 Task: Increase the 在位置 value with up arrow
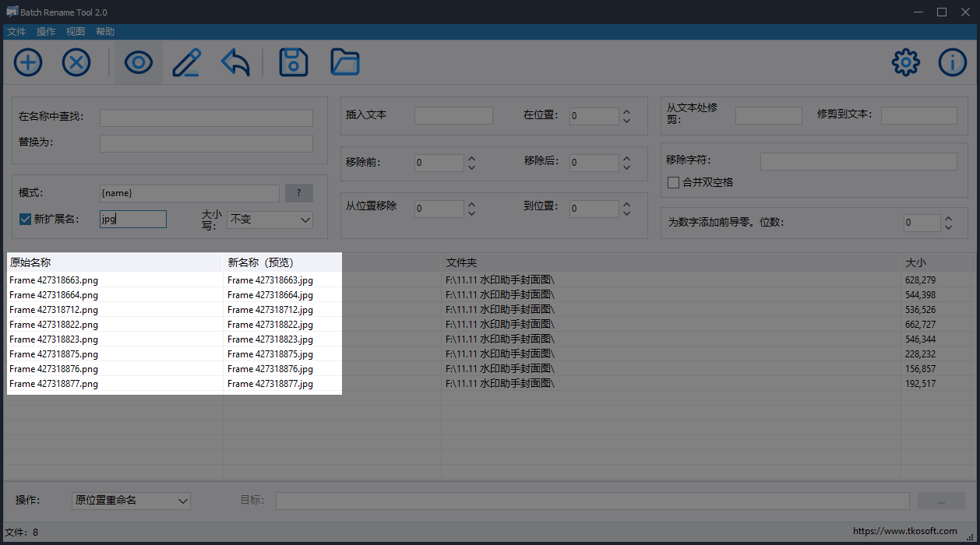point(626,112)
